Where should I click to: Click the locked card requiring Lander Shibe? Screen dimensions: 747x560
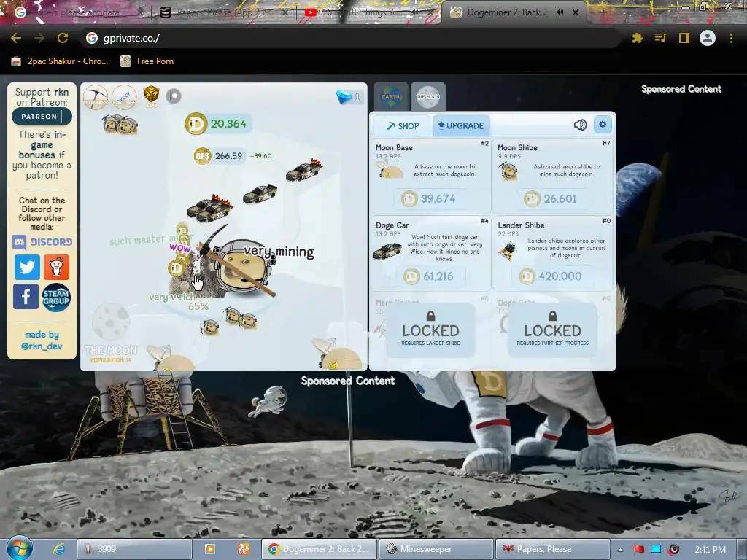coord(430,330)
